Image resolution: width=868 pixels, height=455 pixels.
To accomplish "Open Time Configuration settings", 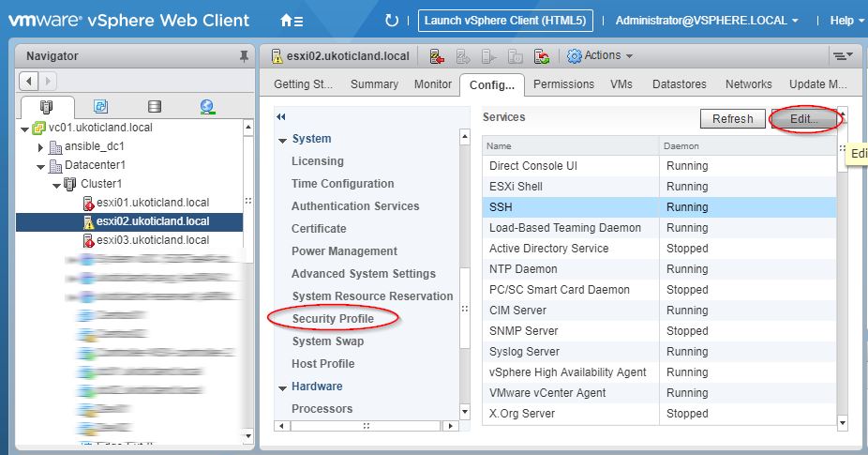I will coord(343,184).
